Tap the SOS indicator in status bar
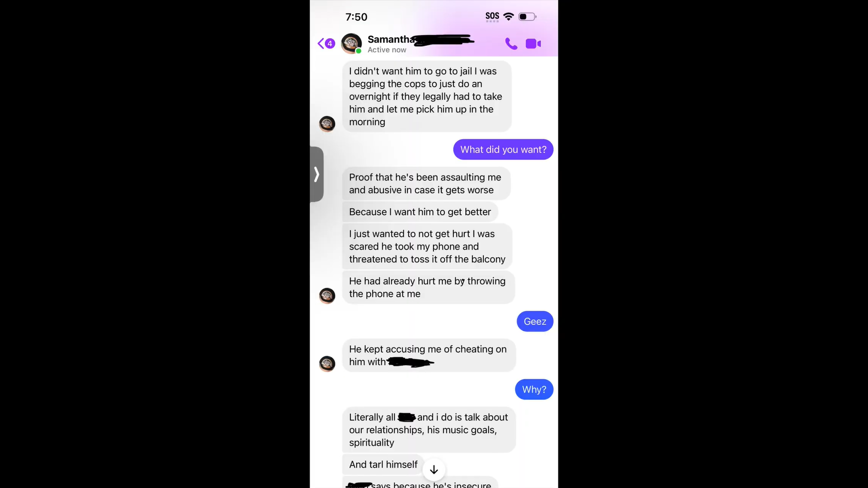This screenshot has width=868, height=488. pyautogui.click(x=492, y=17)
